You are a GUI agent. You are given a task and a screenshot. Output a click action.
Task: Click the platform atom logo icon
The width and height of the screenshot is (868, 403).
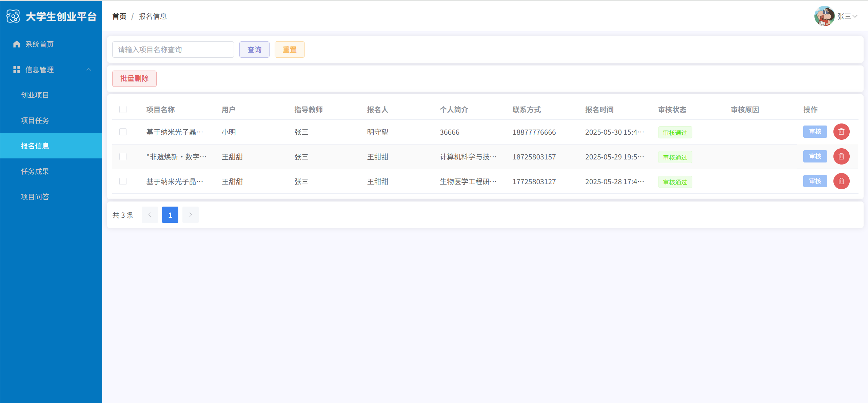click(13, 16)
